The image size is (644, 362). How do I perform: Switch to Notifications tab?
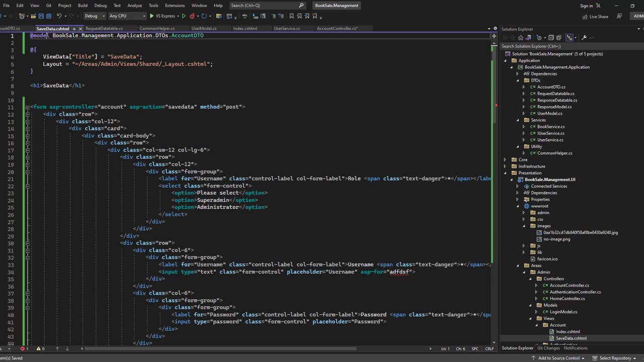pyautogui.click(x=576, y=348)
